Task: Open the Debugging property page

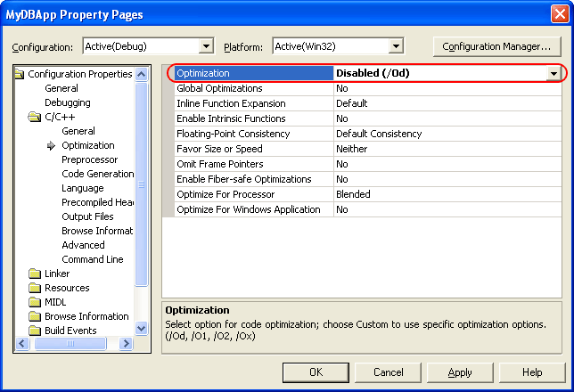Action: point(67,102)
